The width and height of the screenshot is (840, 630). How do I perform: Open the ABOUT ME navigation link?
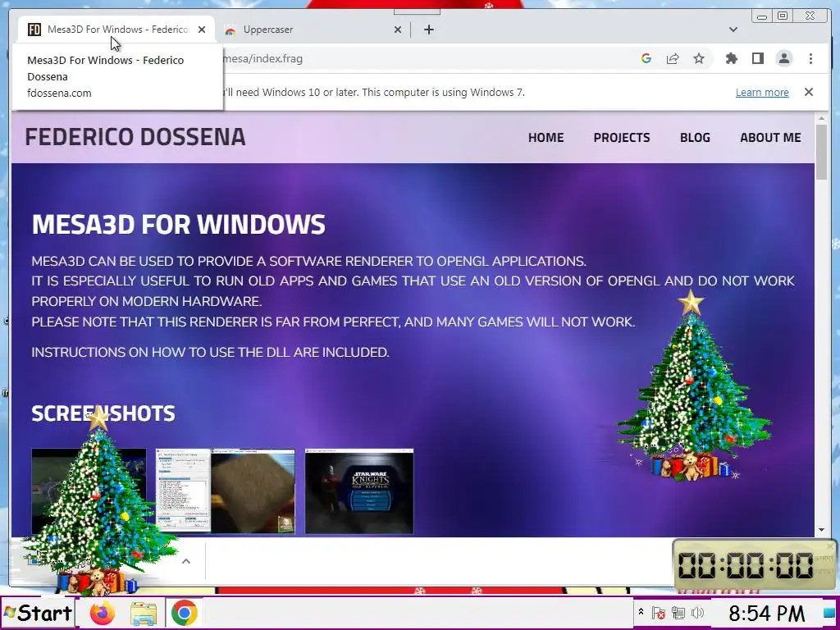pyautogui.click(x=770, y=138)
